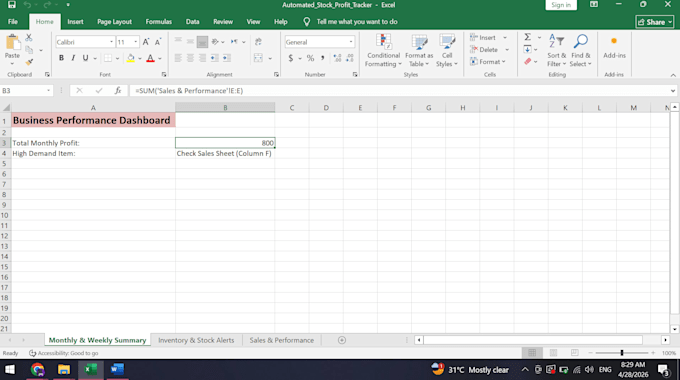Apply comma style format
The width and height of the screenshot is (680, 380).
[x=323, y=58]
